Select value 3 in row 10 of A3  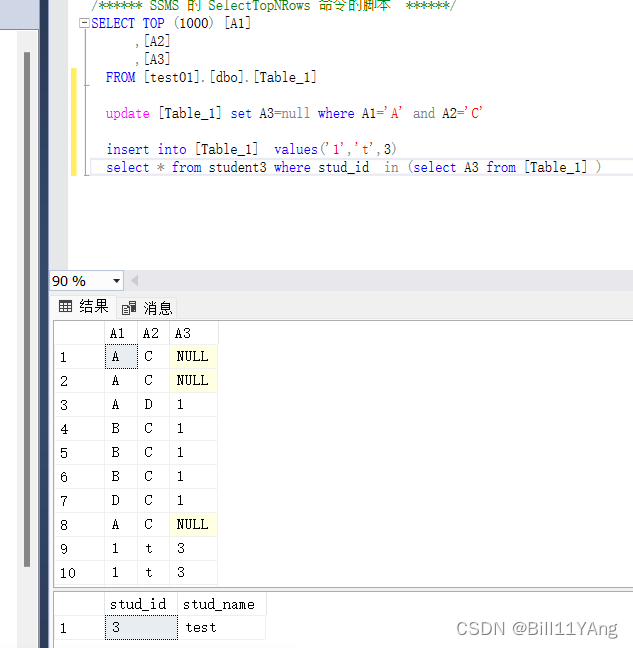click(x=194, y=572)
